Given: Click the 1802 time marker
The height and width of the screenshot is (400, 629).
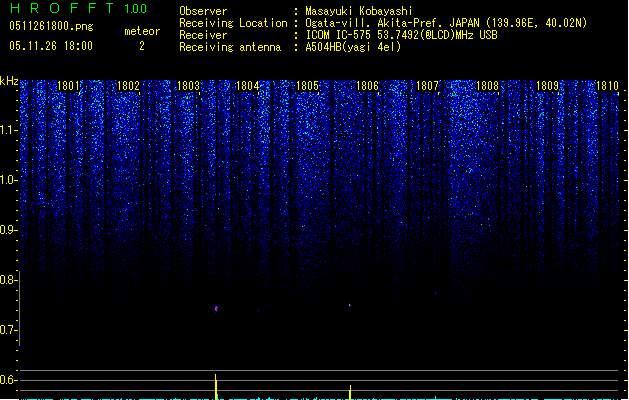Looking at the screenshot, I should pos(128,86).
